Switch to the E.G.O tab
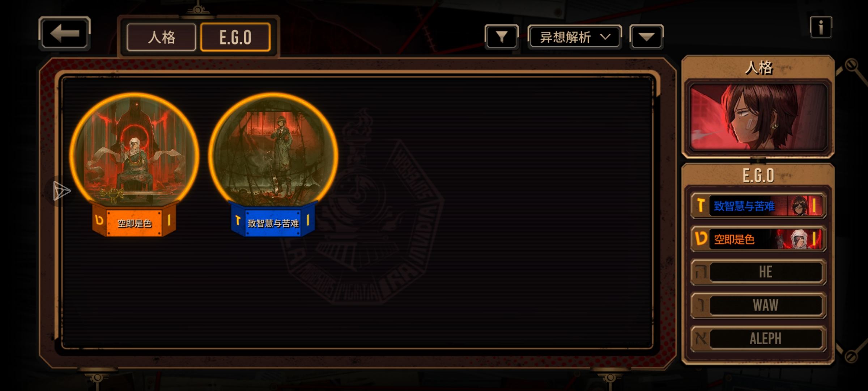Screen dimensions: 868x391 pos(235,37)
